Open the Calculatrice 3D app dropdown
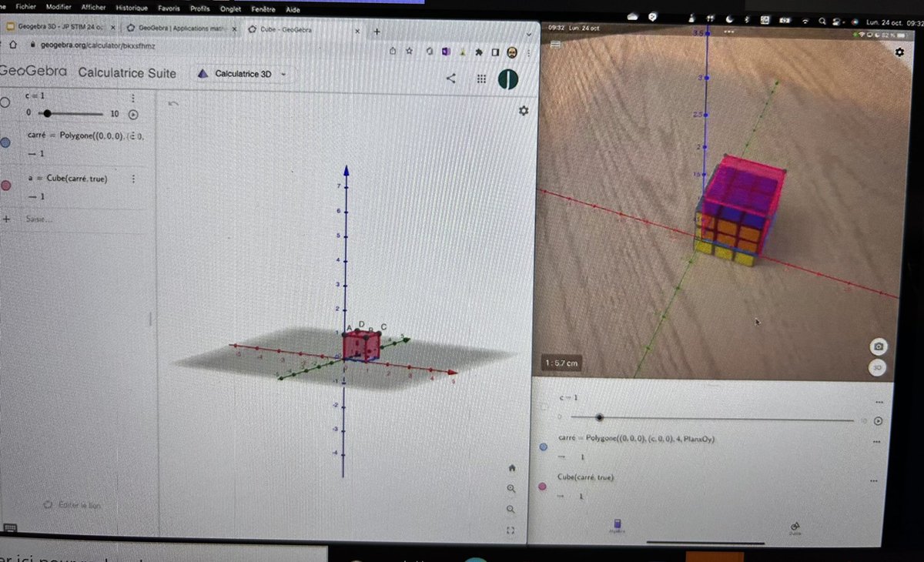The image size is (924, 562). pos(243,74)
